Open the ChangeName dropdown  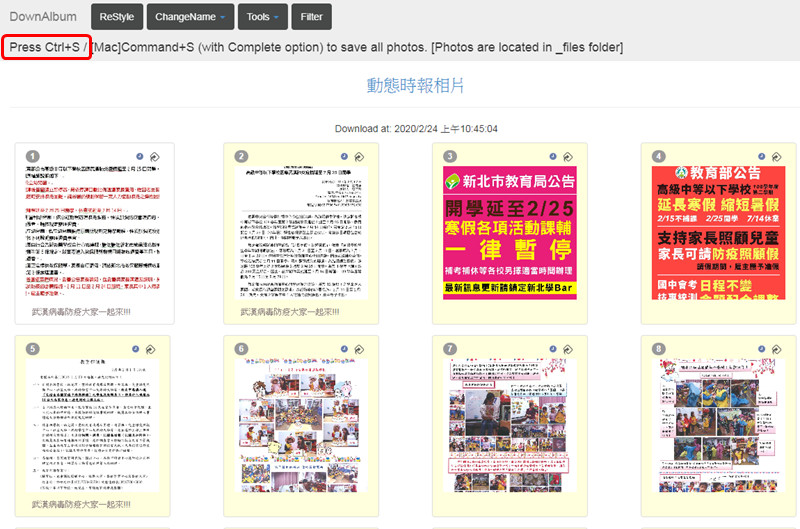(x=190, y=17)
